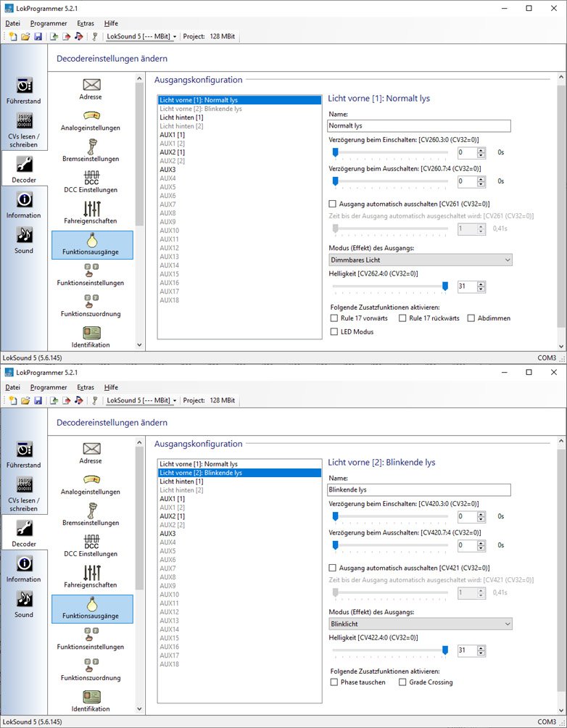Write sound data icon in Normalt lys window
The width and height of the screenshot is (567, 728).
[x=79, y=36]
